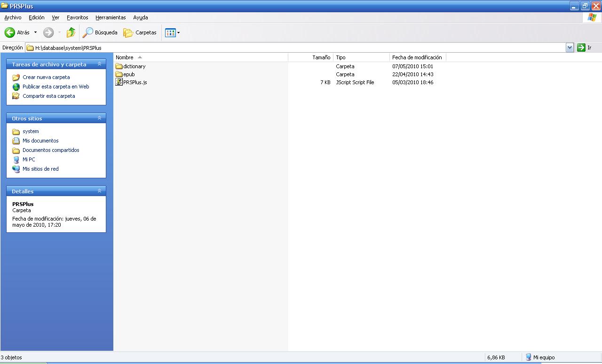This screenshot has width=602, height=364.
Task: Select the PRSPlus.js file name
Action: point(135,82)
